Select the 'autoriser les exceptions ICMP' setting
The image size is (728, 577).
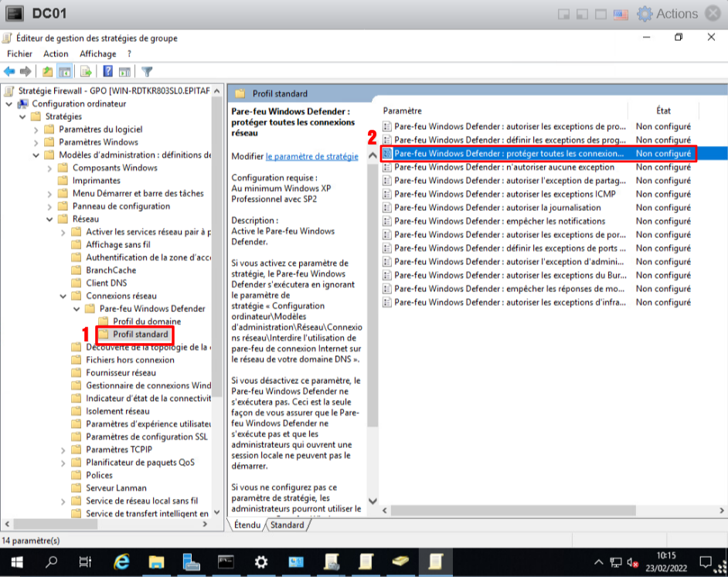click(x=505, y=194)
